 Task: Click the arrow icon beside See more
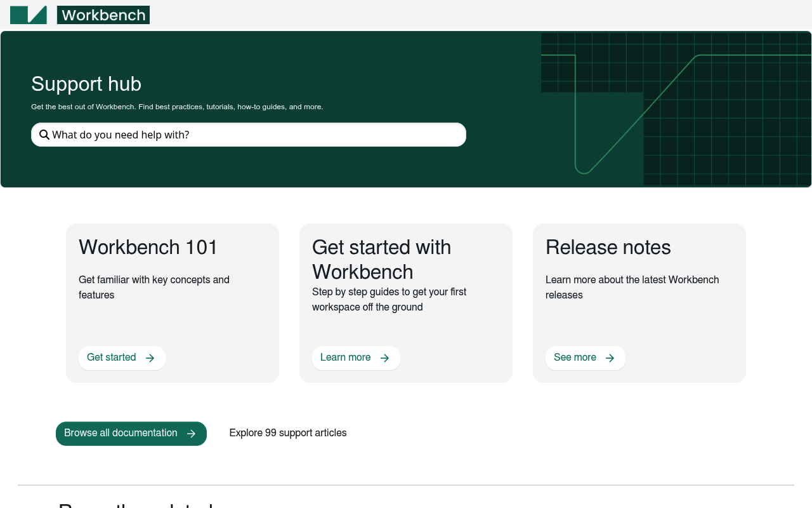[x=610, y=358]
